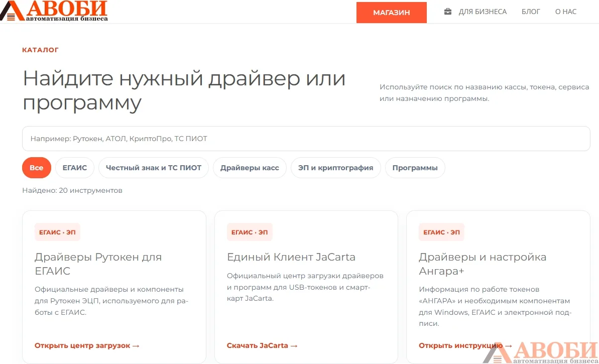Select the Все filter chip
Image resolution: width=599 pixels, height=364 pixels.
pyautogui.click(x=36, y=168)
